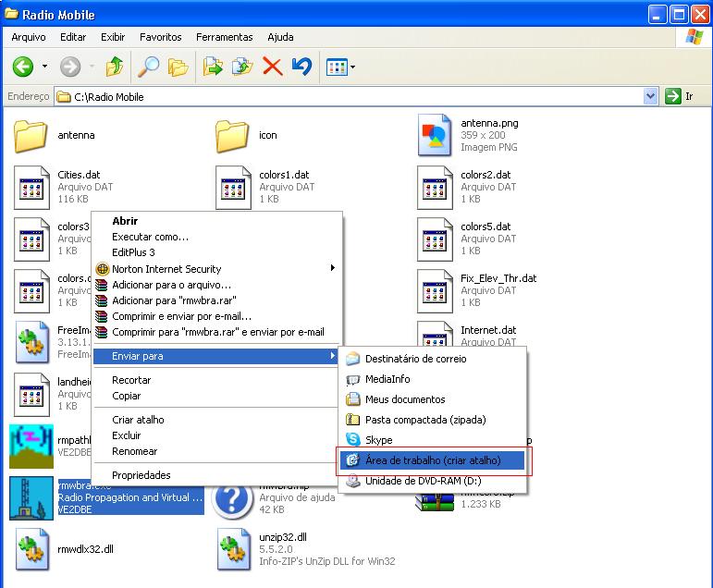713x588 pixels.
Task: Open the Favoritos menu
Action: (x=161, y=37)
